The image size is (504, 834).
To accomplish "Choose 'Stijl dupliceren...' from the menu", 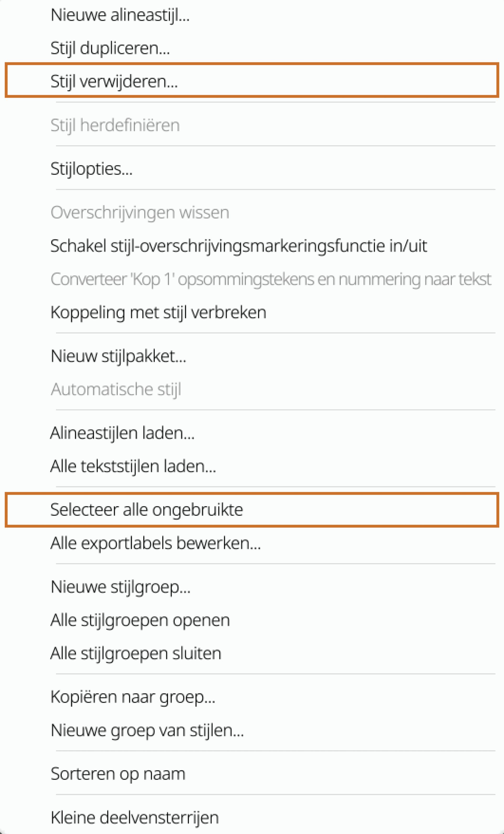I will coord(110,48).
